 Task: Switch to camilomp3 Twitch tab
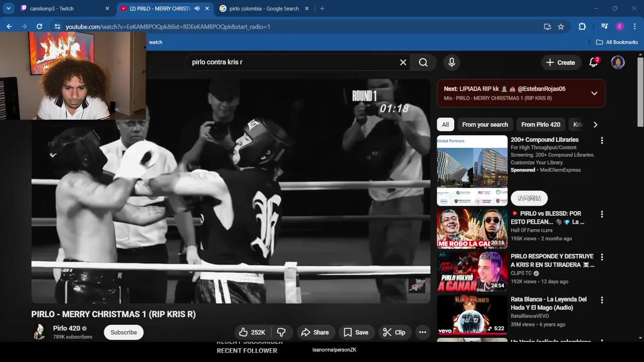pos(64,9)
